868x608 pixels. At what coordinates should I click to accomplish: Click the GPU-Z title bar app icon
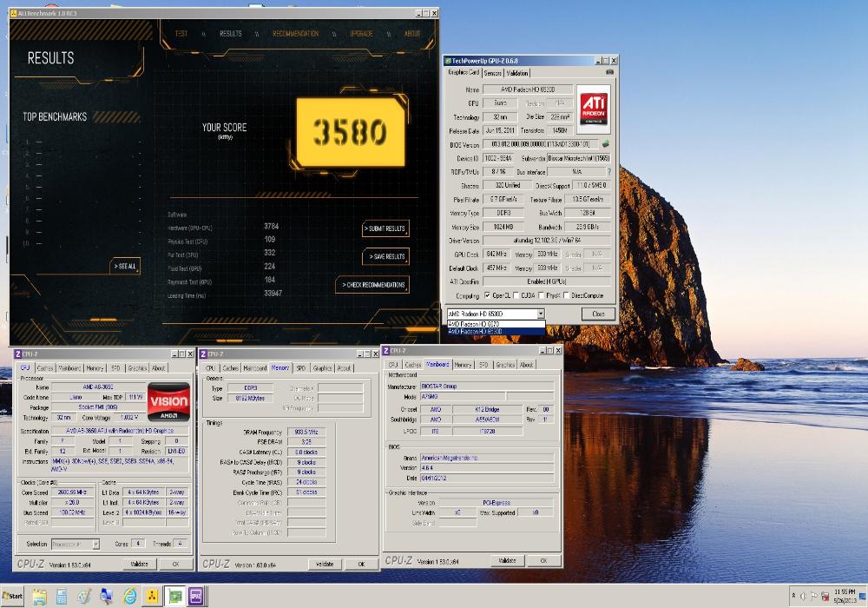pos(449,61)
